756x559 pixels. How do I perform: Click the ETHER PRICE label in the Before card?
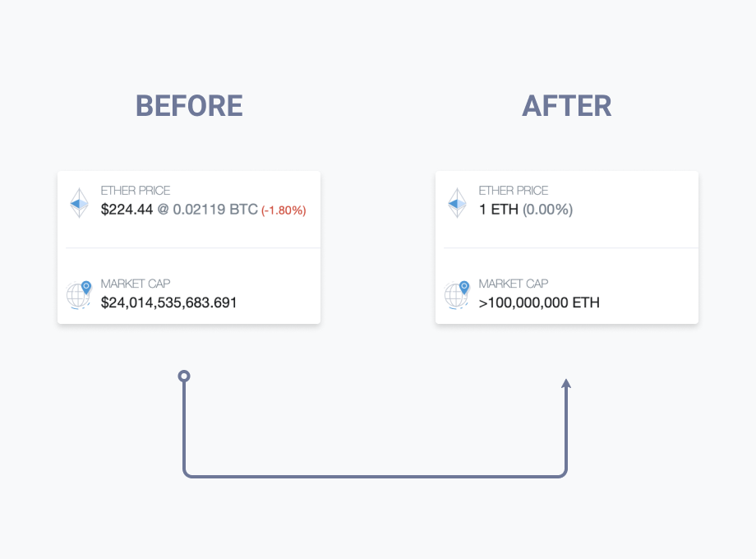[136, 191]
